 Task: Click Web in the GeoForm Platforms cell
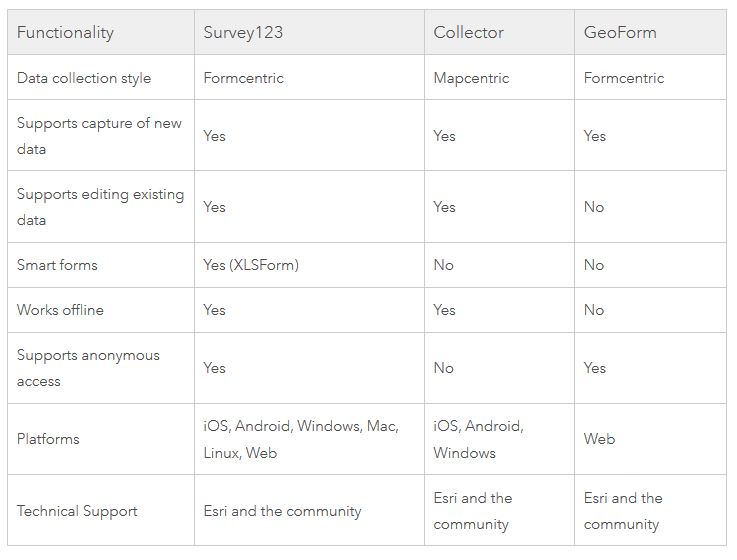pyautogui.click(x=600, y=439)
